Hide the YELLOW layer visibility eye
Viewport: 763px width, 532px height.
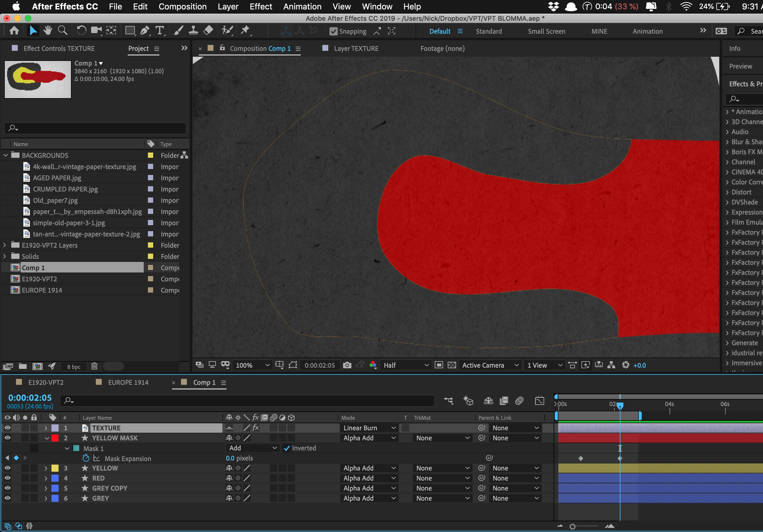point(7,468)
